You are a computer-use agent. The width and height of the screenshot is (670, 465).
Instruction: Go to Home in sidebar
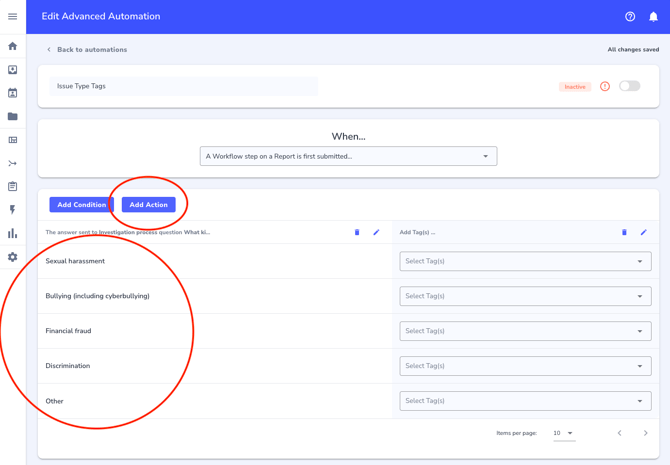coord(13,46)
